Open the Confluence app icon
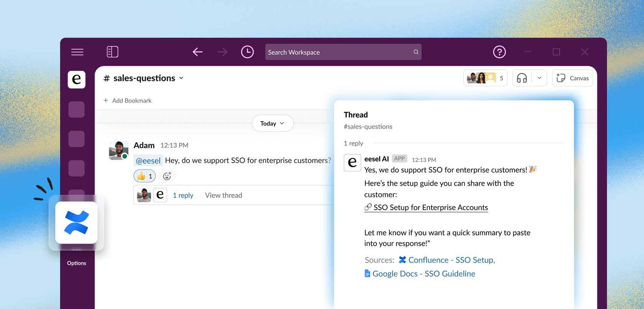 point(77,223)
